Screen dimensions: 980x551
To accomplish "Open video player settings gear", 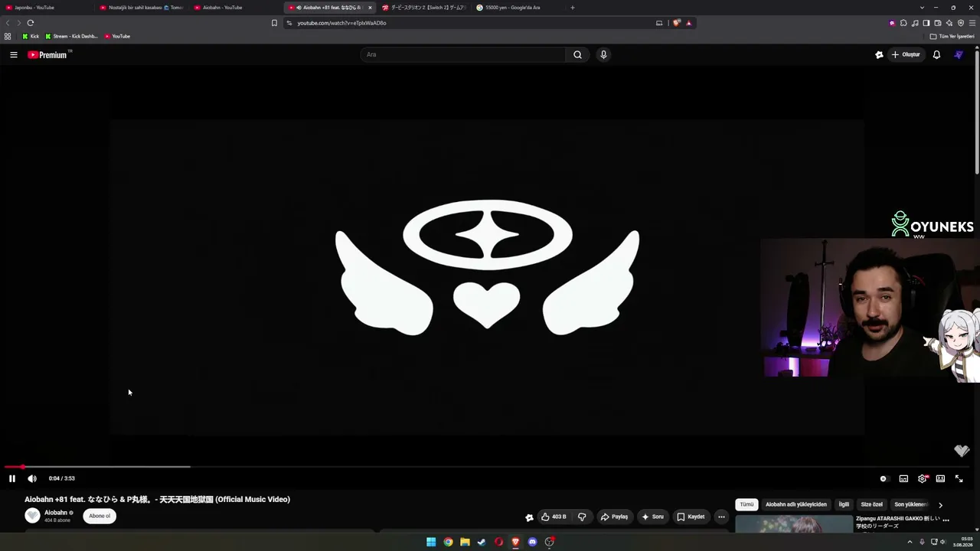I will point(923,478).
